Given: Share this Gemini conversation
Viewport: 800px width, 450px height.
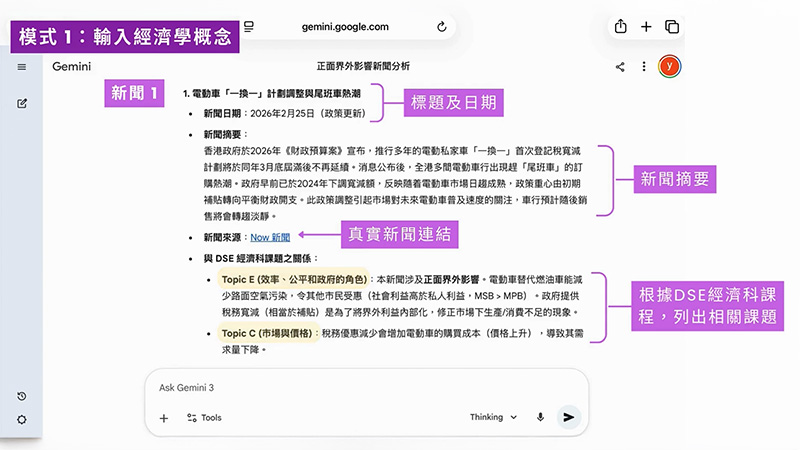Looking at the screenshot, I should click(620, 67).
